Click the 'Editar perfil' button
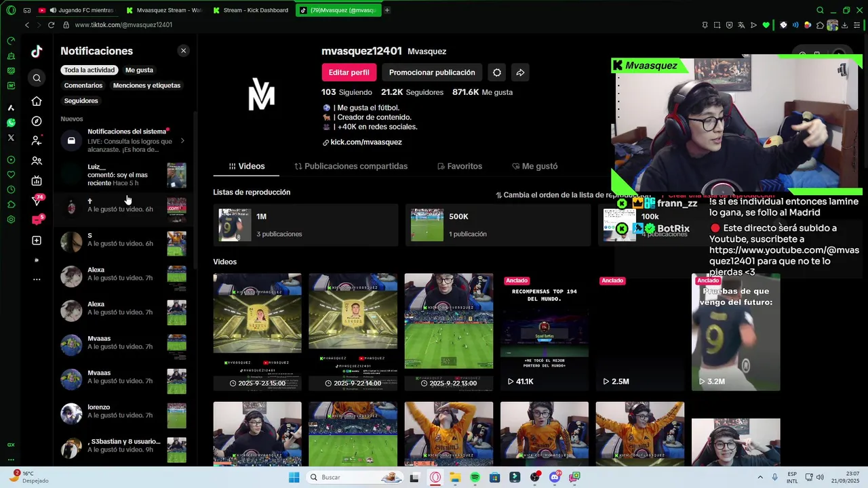 (x=349, y=73)
